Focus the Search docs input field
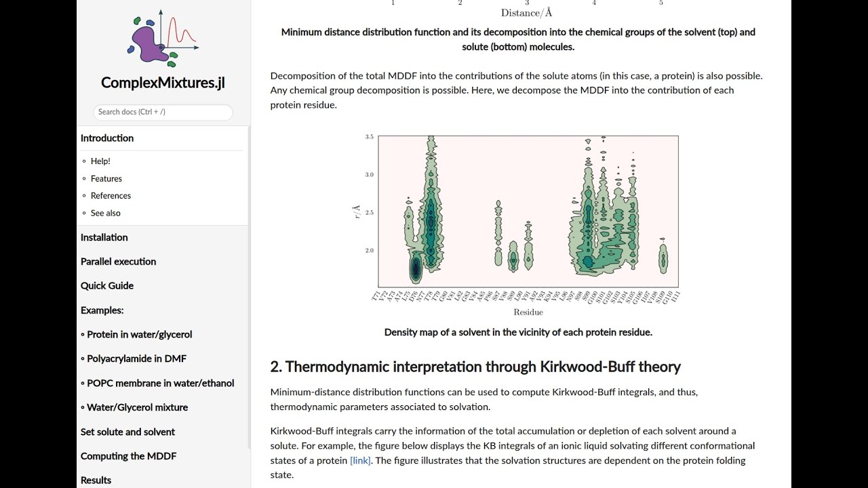Image resolution: width=868 pixels, height=488 pixels. coord(163,112)
